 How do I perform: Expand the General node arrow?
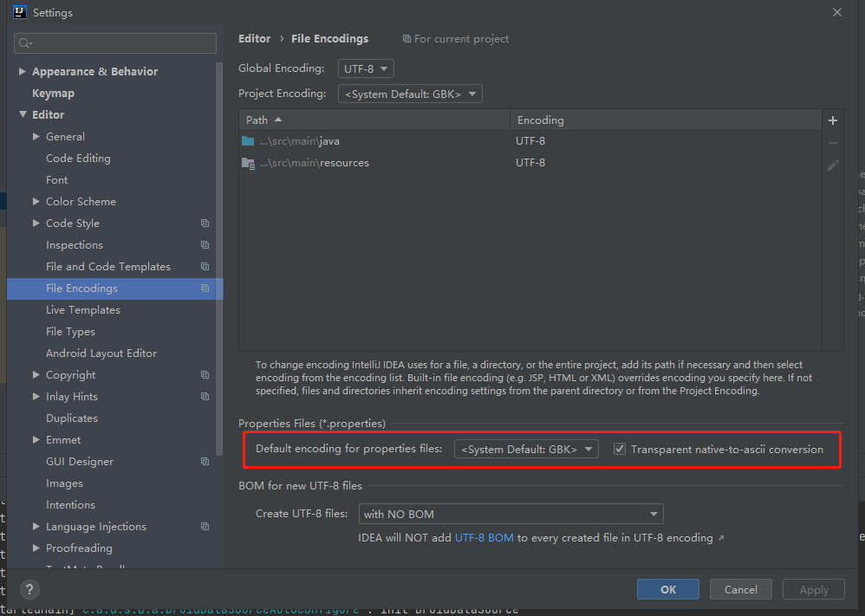pyautogui.click(x=36, y=137)
